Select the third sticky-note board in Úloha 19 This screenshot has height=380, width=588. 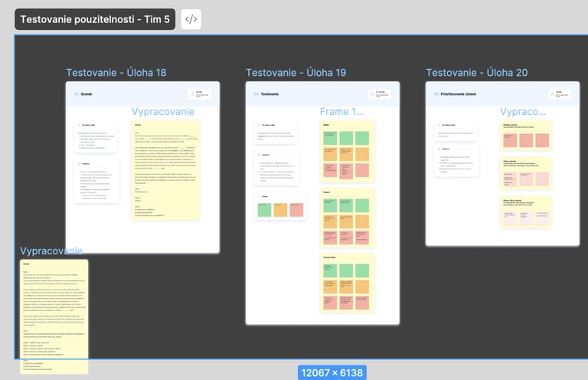347,283
